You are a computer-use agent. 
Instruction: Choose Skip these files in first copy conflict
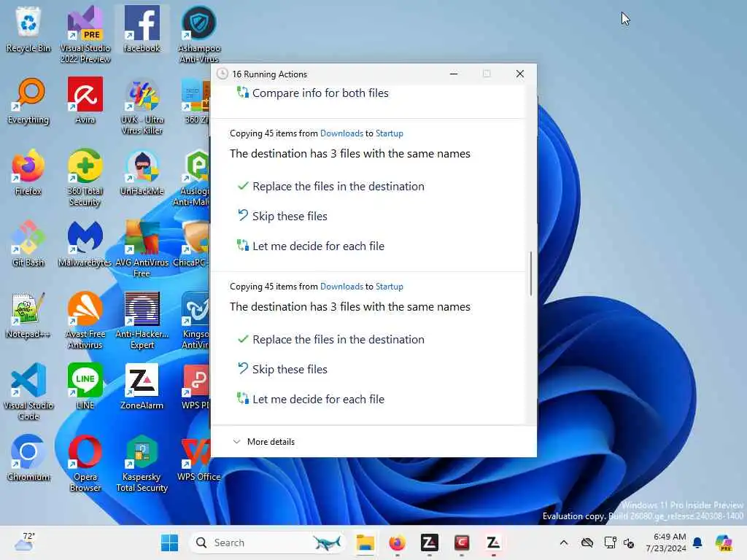pos(282,216)
